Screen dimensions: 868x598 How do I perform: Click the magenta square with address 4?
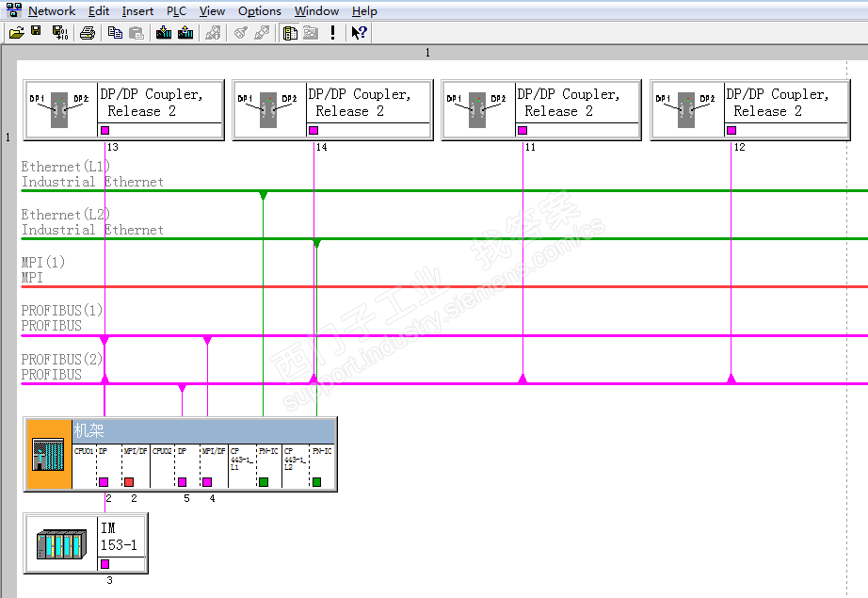click(207, 482)
